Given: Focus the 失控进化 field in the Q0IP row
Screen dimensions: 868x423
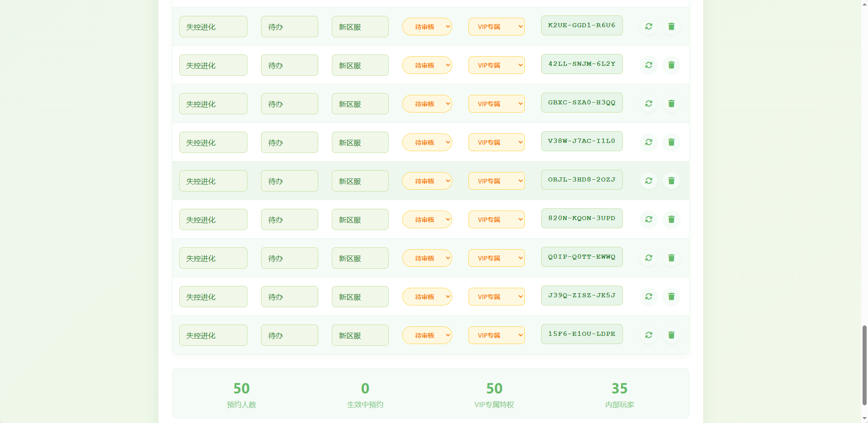Looking at the screenshot, I should coord(213,258).
